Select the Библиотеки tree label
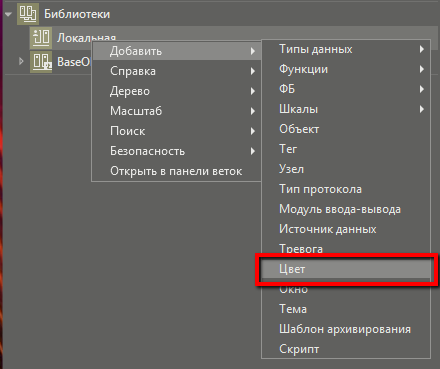Viewport: 440px width, 369px height. click(77, 14)
